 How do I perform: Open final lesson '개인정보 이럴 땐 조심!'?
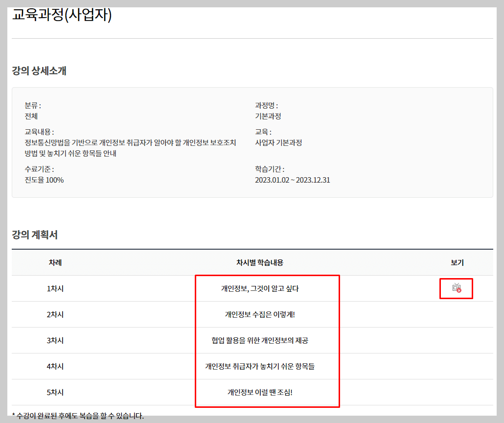267,392
